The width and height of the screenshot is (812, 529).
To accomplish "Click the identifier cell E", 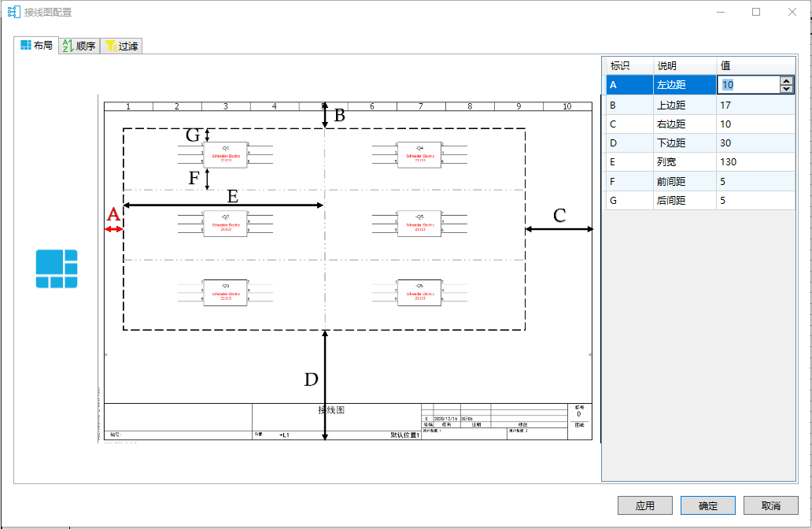I will pyautogui.click(x=629, y=162).
